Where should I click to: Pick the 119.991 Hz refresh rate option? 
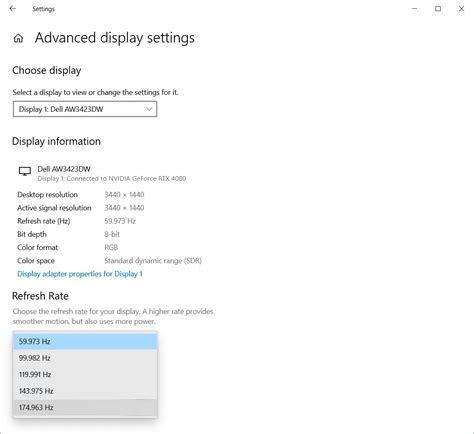(85, 374)
